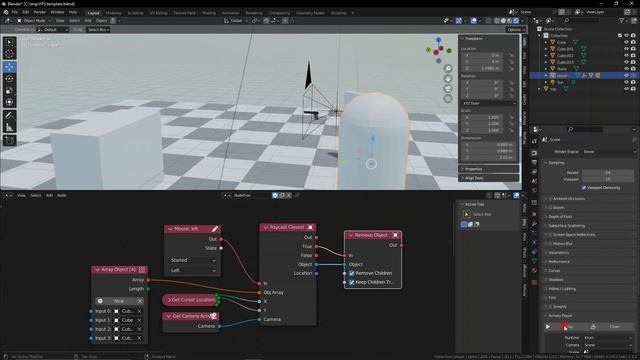The height and width of the screenshot is (360, 640).
Task: Open the Left dropdown on Mouse node
Action: pos(193,270)
